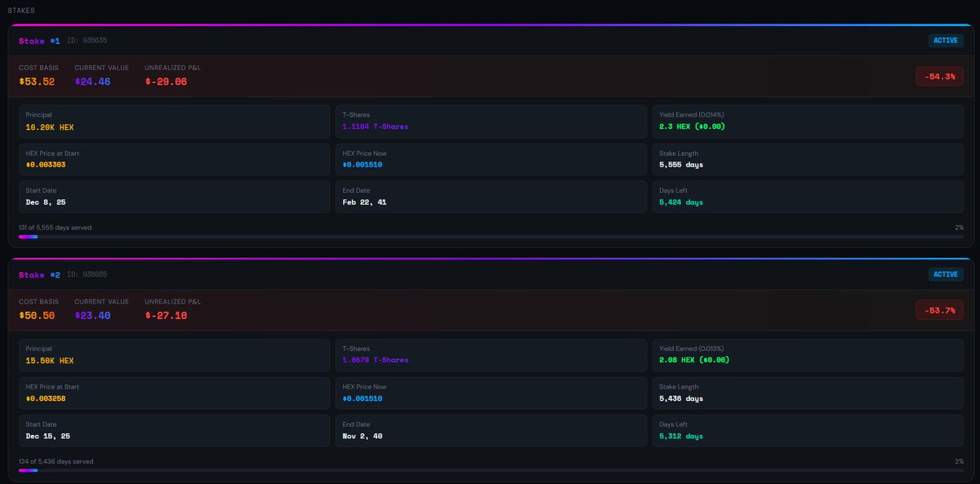Select the -53.7% loss badge
This screenshot has height=484, width=980.
coord(940,309)
